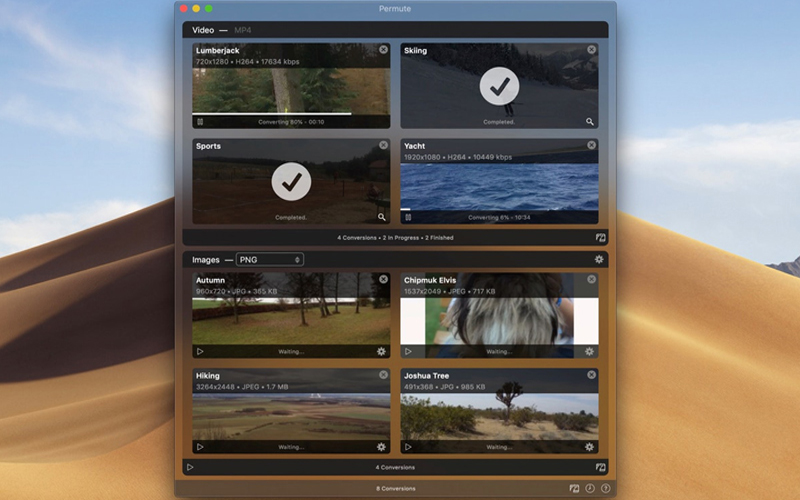Open the PNG format dropdown for Images

(x=270, y=260)
